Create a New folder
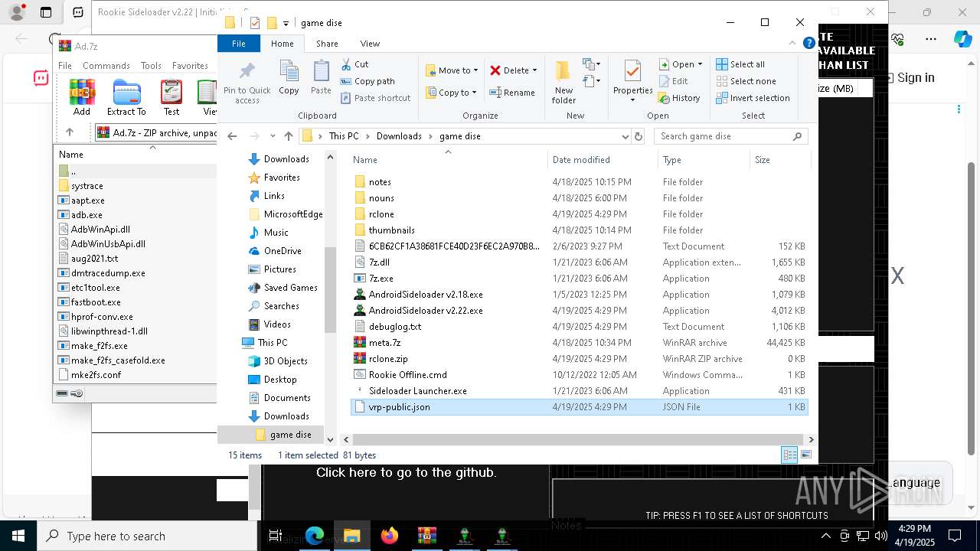Image resolution: width=980 pixels, height=551 pixels. tap(563, 82)
